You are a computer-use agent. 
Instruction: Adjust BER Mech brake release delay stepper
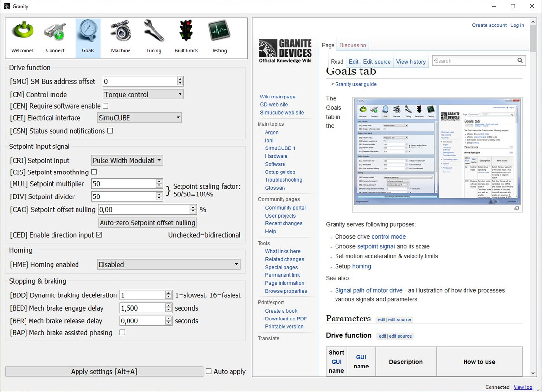(x=168, y=321)
